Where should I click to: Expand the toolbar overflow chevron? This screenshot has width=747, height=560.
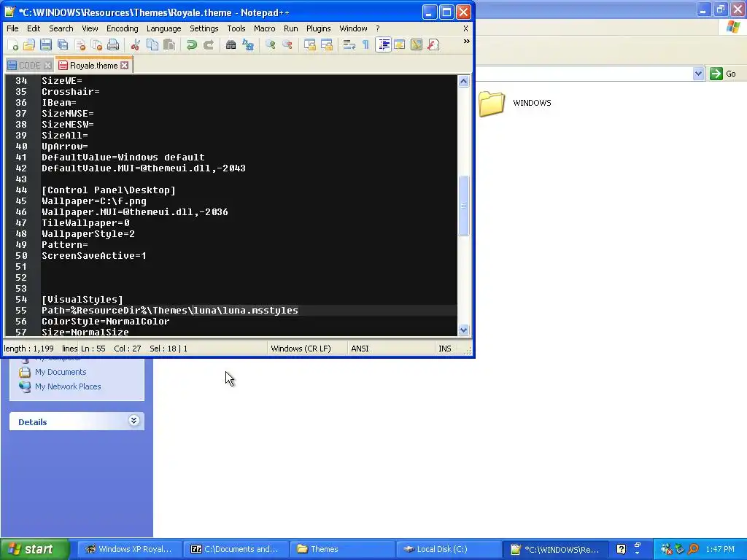tap(466, 42)
